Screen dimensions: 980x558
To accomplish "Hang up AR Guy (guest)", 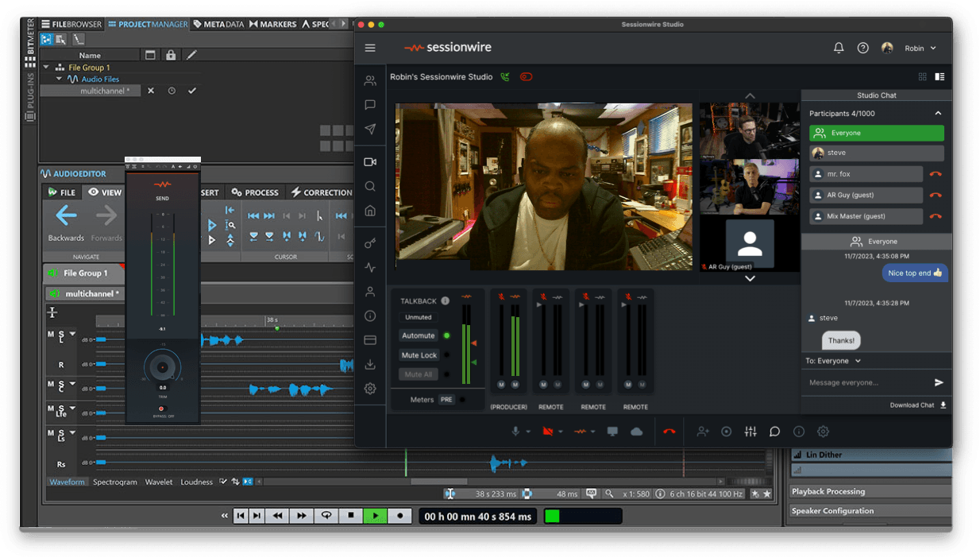I will click(936, 195).
